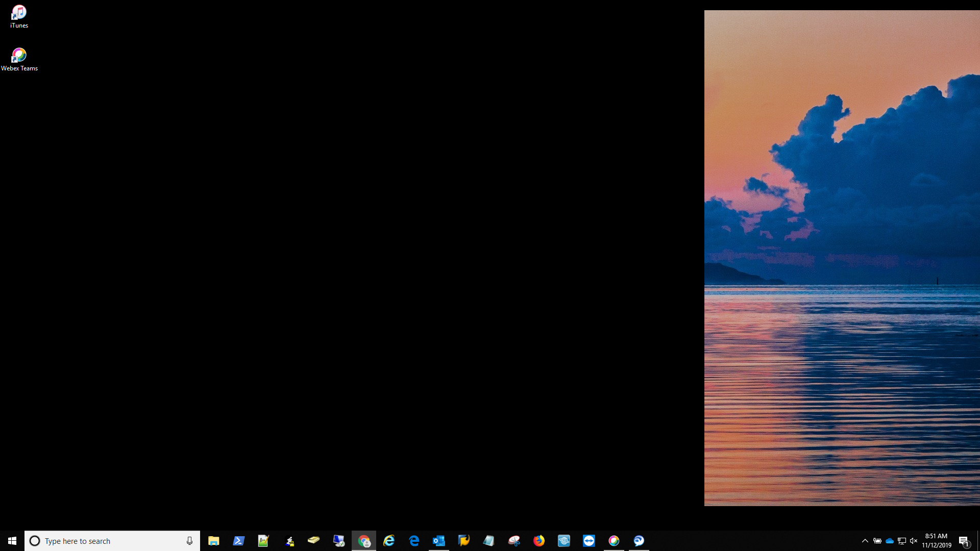This screenshot has height=551, width=980.
Task: Launch Firefox from the taskbar
Action: click(540, 540)
